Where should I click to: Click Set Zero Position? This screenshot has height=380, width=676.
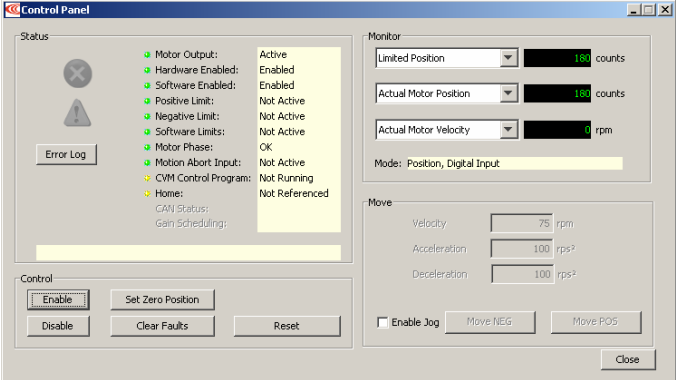[x=163, y=299]
